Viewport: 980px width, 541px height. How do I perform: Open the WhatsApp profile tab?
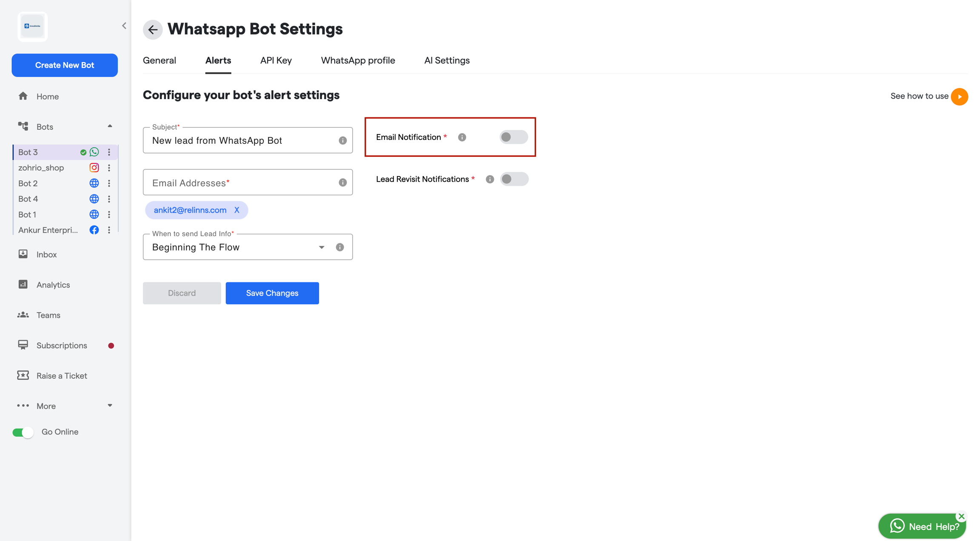358,60
